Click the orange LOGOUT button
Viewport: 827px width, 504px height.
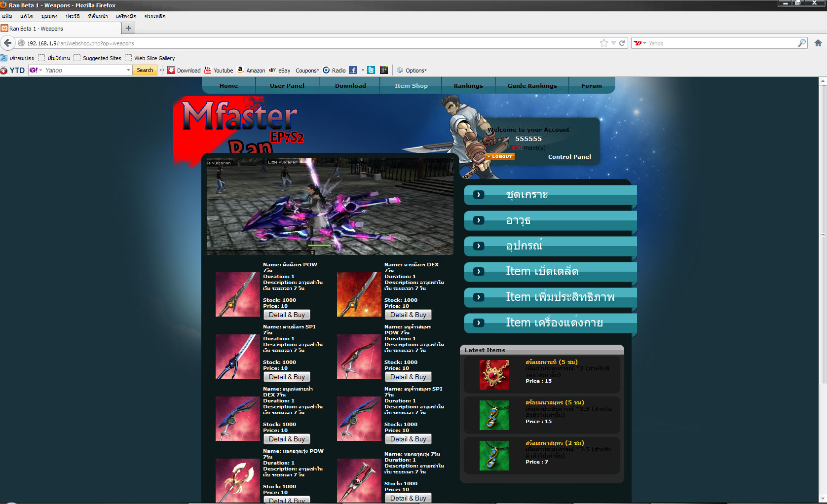[x=500, y=156]
